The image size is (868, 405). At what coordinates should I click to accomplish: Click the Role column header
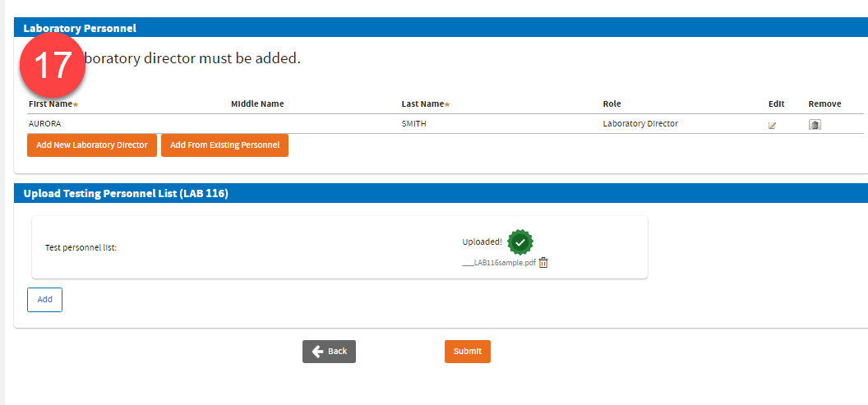coord(612,104)
